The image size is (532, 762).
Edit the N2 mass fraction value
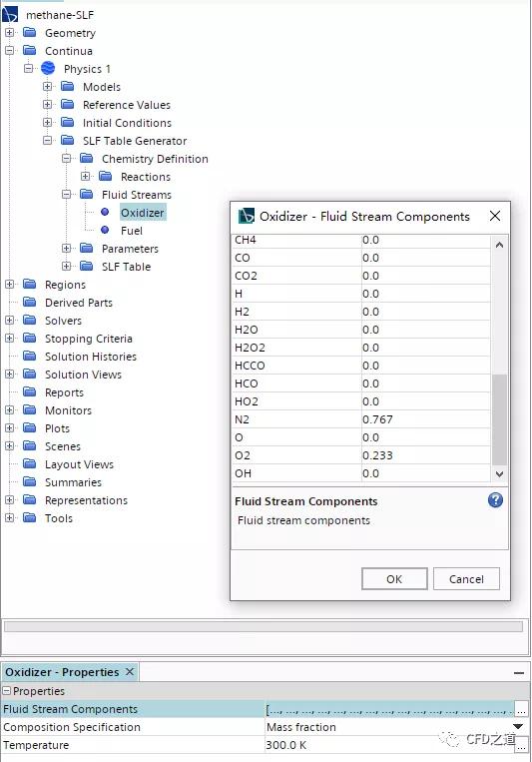click(425, 419)
